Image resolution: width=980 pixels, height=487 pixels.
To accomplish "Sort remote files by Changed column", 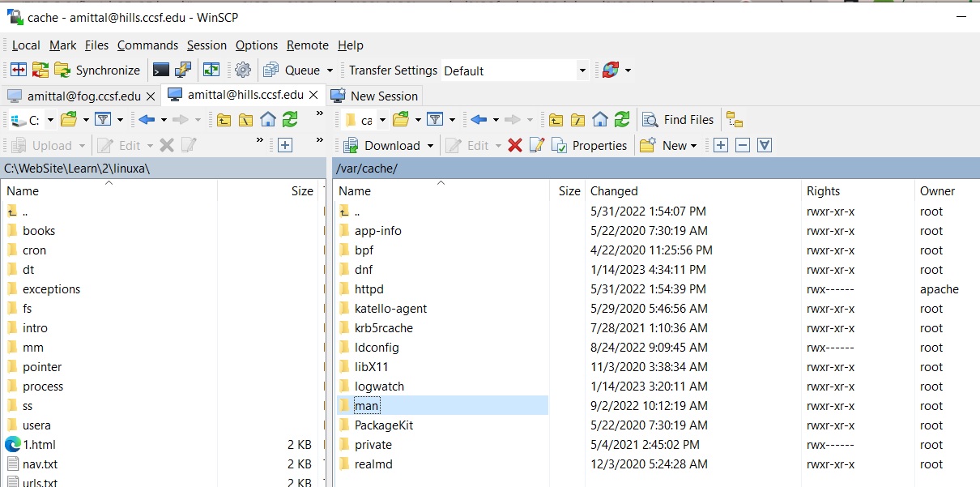I will pyautogui.click(x=614, y=191).
